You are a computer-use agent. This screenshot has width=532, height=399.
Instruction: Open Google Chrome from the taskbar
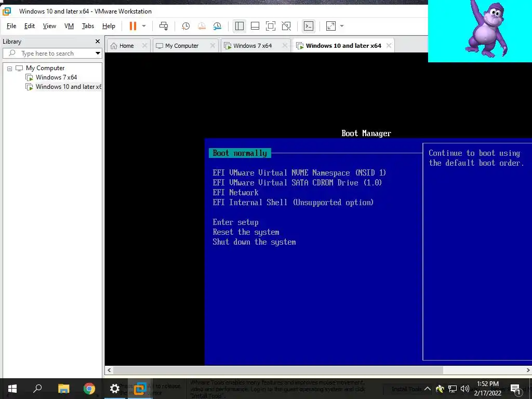(89, 389)
